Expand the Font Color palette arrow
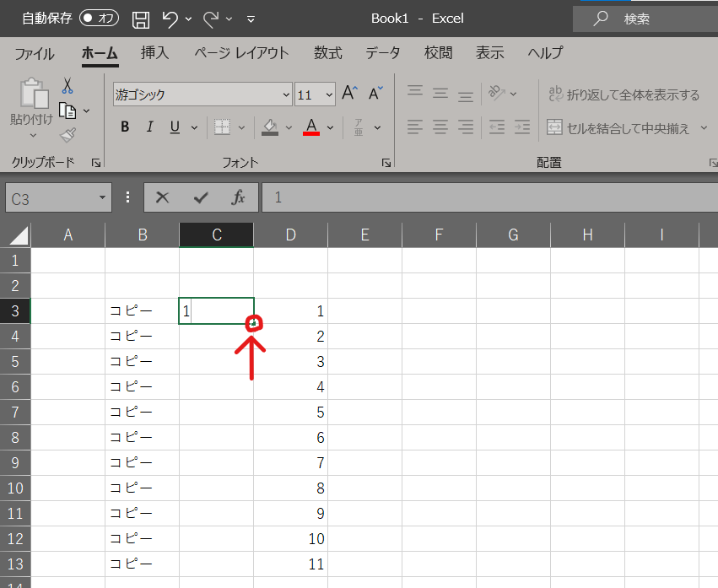The width and height of the screenshot is (718, 588). coord(331,127)
